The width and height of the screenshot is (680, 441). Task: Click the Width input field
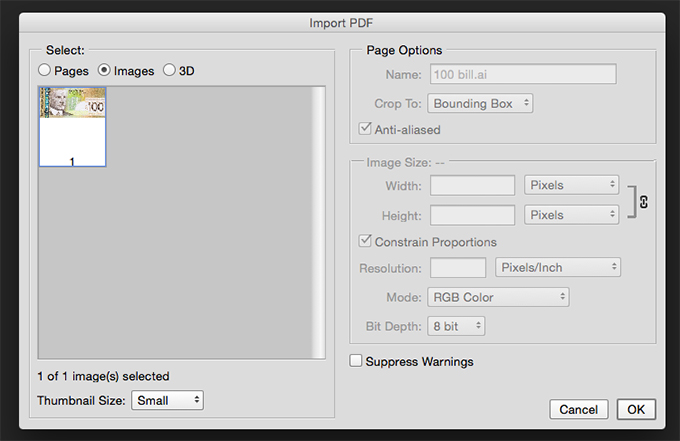point(472,186)
